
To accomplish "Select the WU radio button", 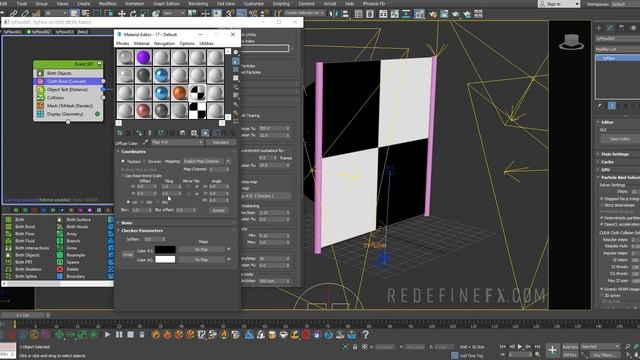I will tap(158, 202).
